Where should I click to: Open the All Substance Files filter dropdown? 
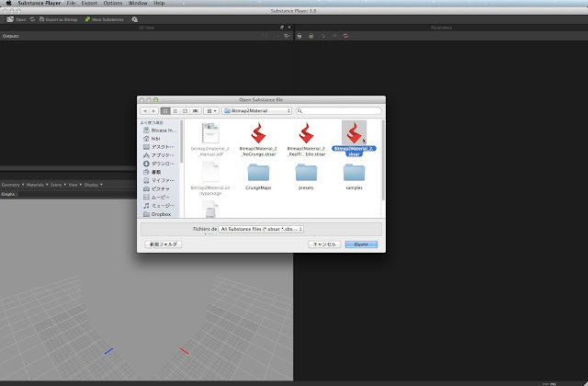pos(261,229)
